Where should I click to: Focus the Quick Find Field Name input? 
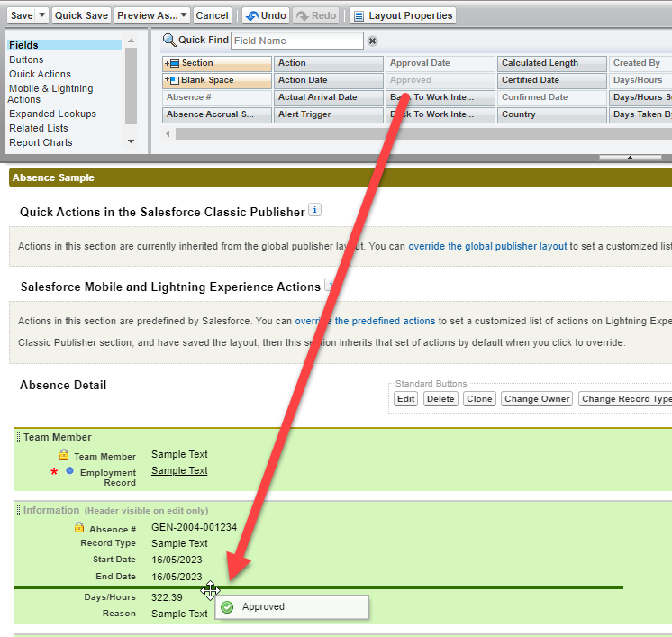pos(297,41)
